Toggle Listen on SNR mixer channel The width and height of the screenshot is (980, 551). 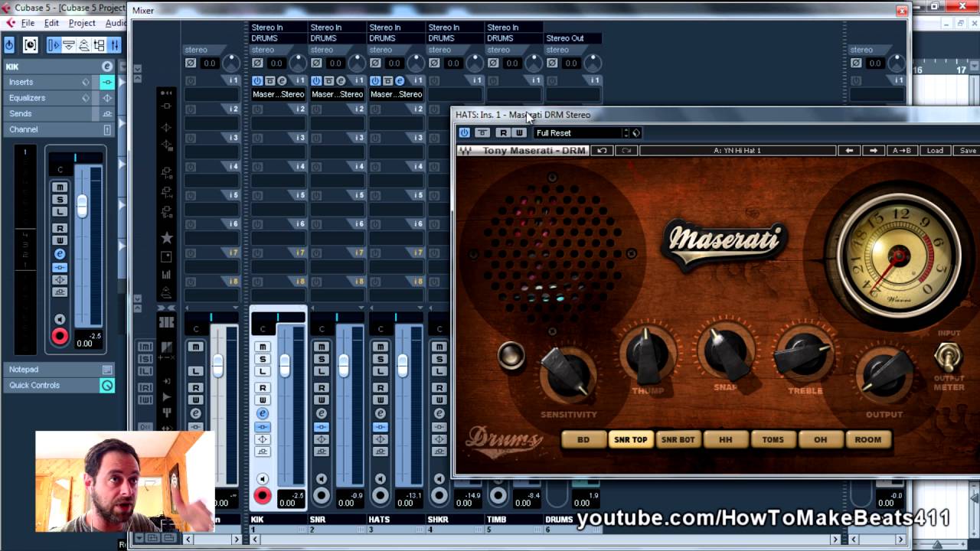tap(322, 372)
